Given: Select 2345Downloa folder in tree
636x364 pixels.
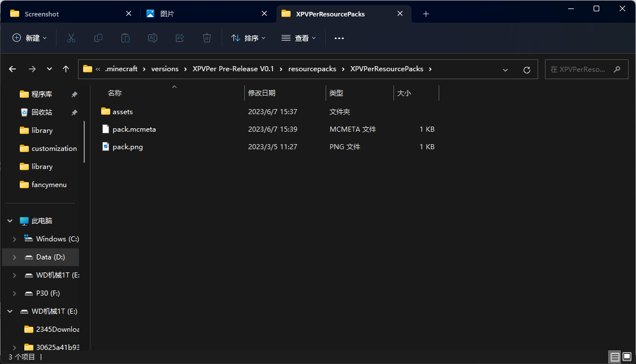Looking at the screenshot, I should [51, 329].
